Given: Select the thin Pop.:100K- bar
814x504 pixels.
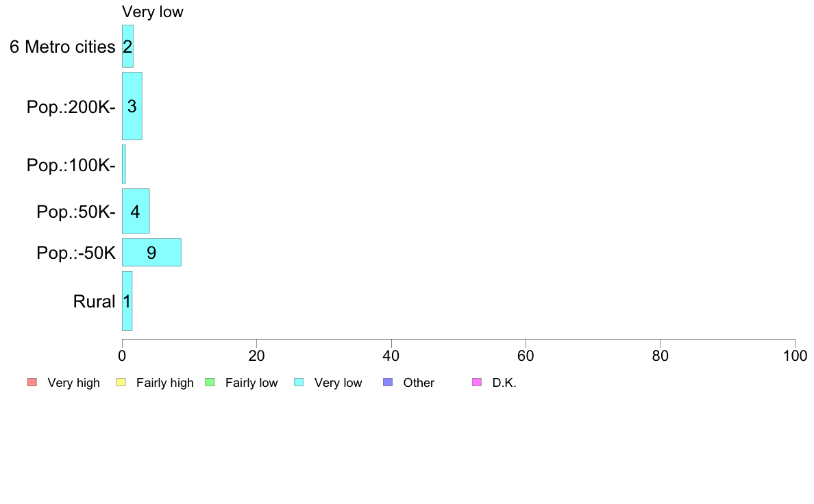Looking at the screenshot, I should point(123,164).
